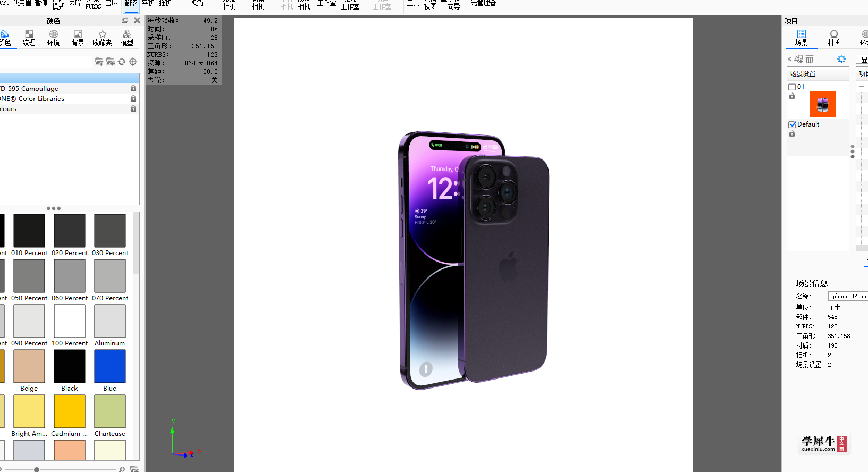
Task: Open scene set gear settings dropdown
Action: click(x=841, y=59)
